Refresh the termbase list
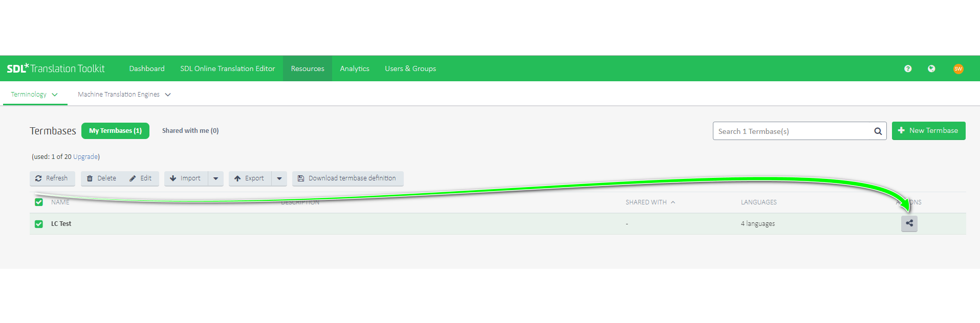Image resolution: width=980 pixels, height=323 pixels. (x=52, y=178)
